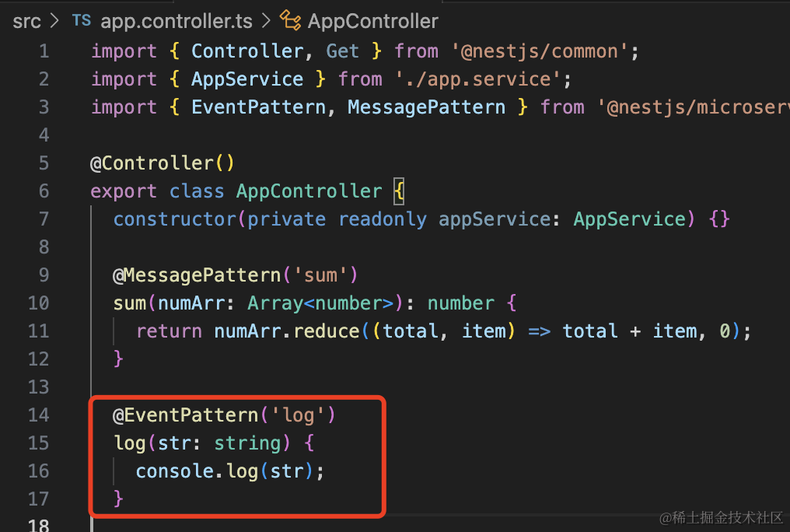Open the AppController breadcrumb symbol
The width and height of the screenshot is (790, 532).
click(x=372, y=21)
